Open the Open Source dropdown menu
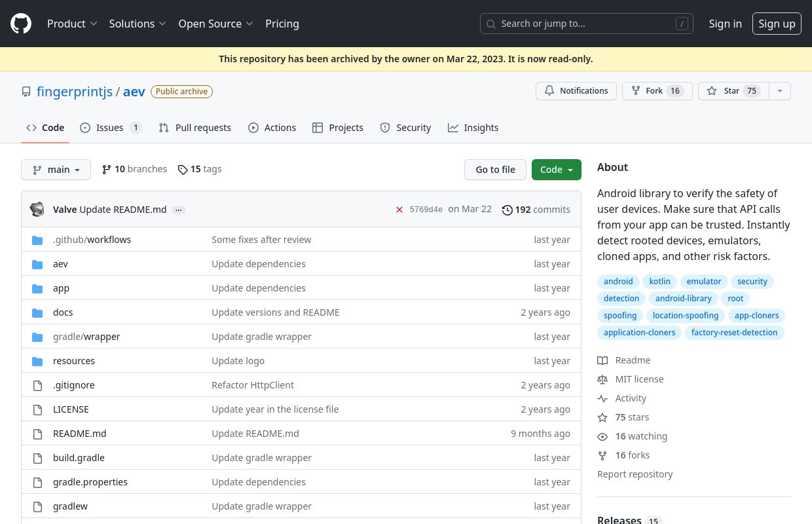 [215, 24]
